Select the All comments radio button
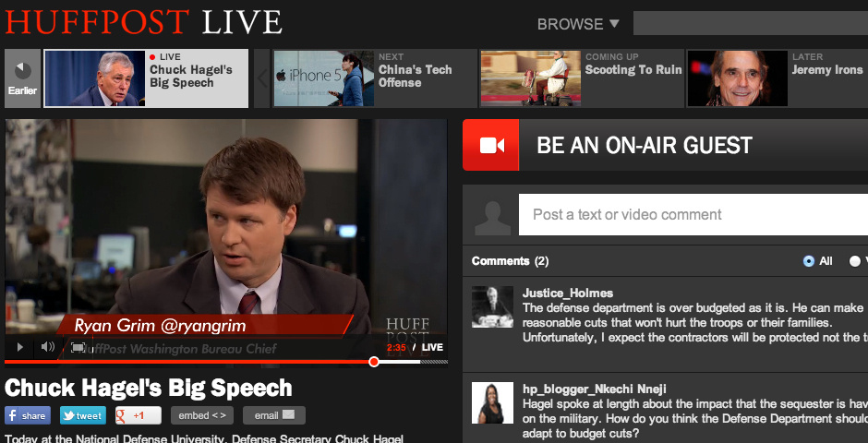868x443 pixels. (809, 261)
